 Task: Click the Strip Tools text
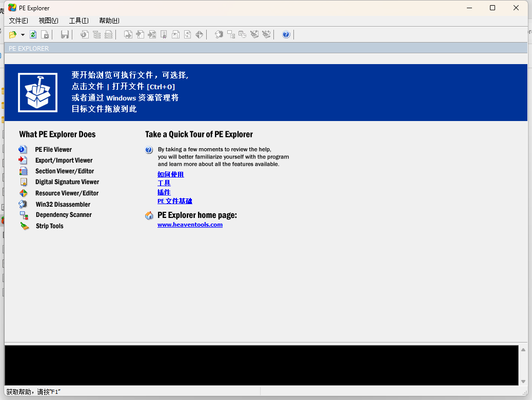pyautogui.click(x=50, y=226)
